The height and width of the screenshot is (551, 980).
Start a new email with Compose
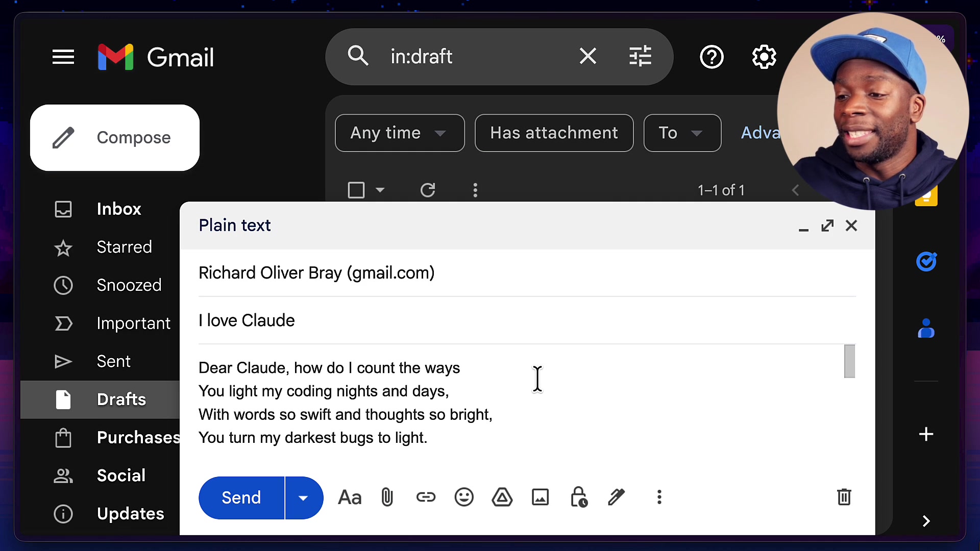point(114,137)
